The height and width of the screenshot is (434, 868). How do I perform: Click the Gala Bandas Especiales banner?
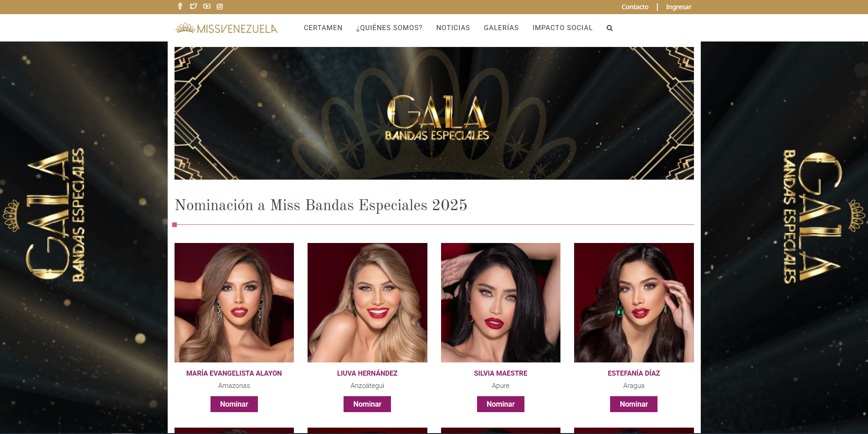point(434,113)
